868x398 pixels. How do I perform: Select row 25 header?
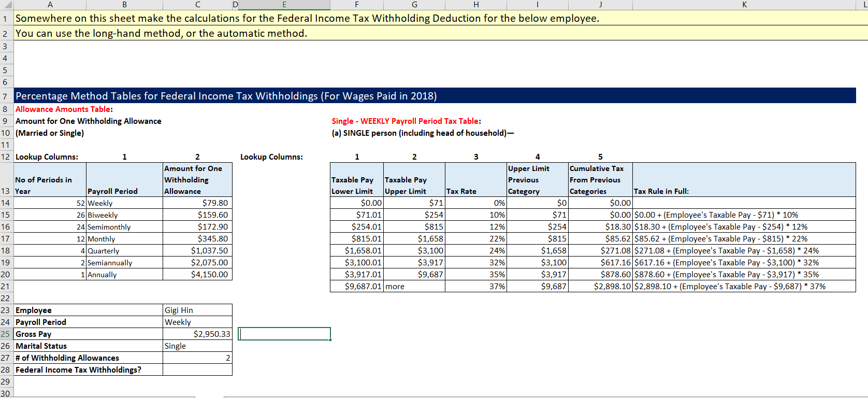click(x=6, y=334)
